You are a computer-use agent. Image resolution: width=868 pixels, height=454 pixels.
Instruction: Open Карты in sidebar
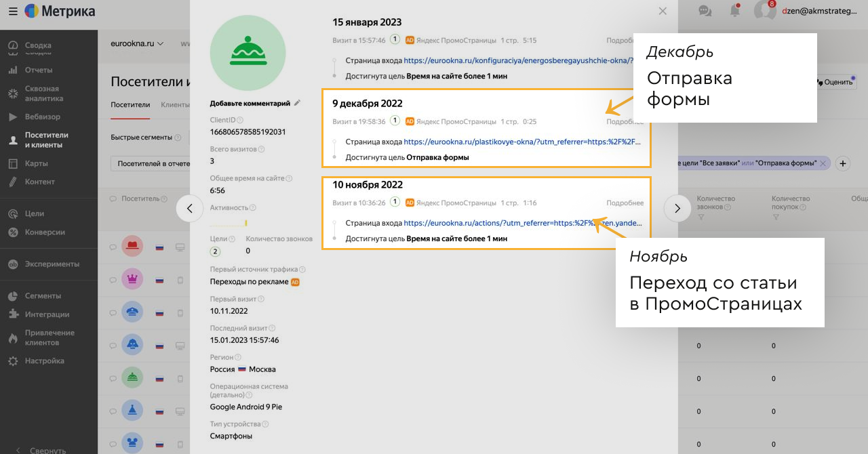click(x=37, y=163)
